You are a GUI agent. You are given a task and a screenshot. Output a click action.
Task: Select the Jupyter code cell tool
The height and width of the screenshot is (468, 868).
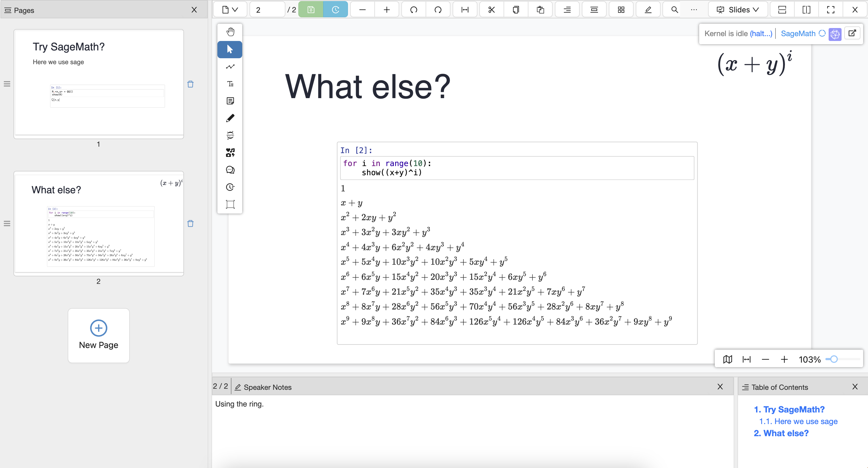(230, 135)
